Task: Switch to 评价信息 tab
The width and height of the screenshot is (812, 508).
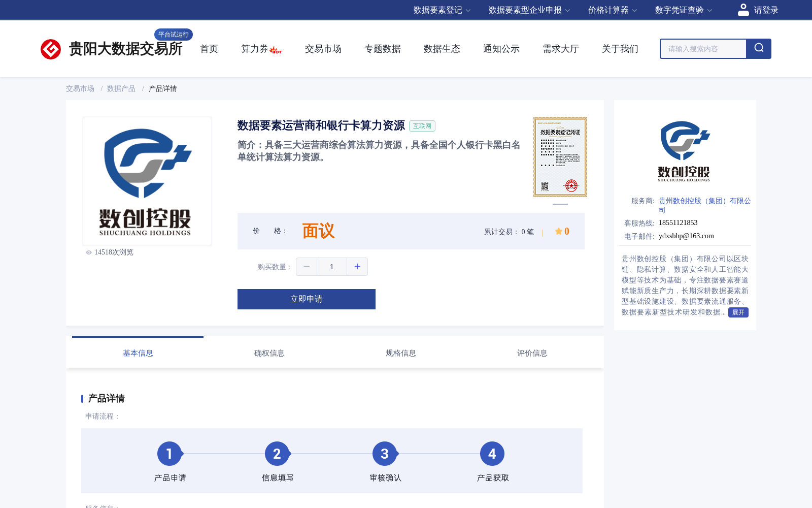Action: point(532,353)
